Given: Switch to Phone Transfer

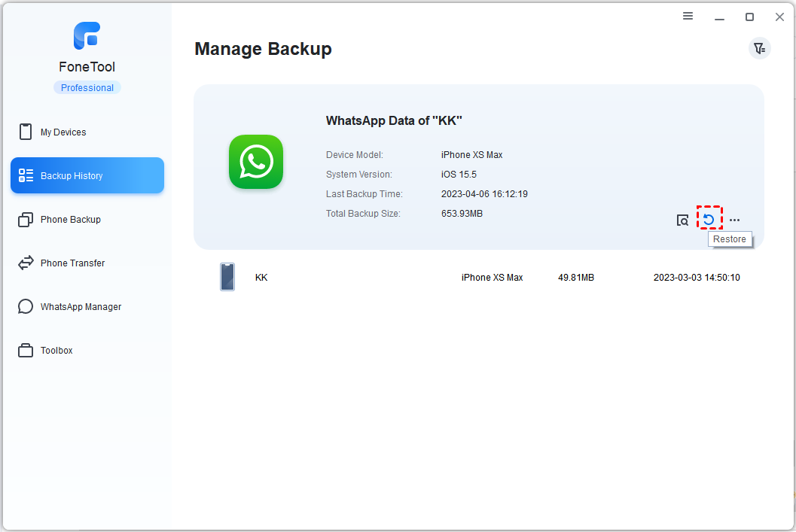Looking at the screenshot, I should (72, 263).
